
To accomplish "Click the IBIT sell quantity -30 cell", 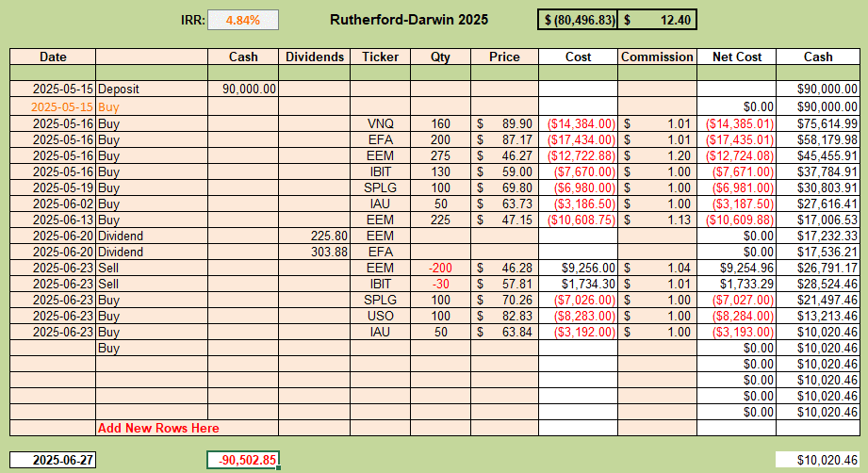I will coord(441,285).
